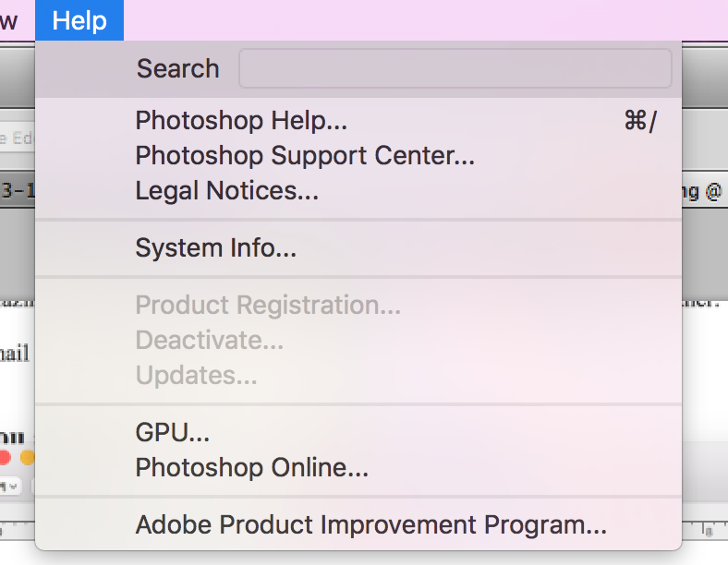Open Photoshop Help
Viewport: 728px width, 565px height.
pyautogui.click(x=241, y=121)
